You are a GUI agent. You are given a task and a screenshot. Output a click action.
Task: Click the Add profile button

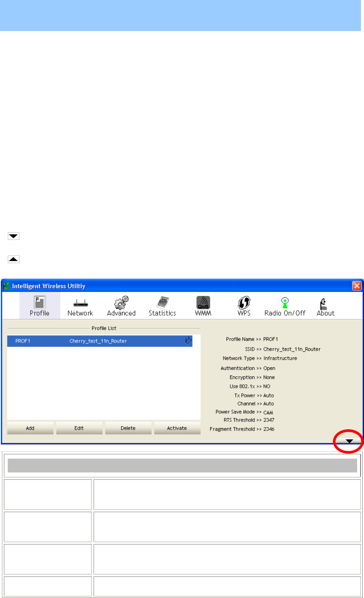pos(30,428)
